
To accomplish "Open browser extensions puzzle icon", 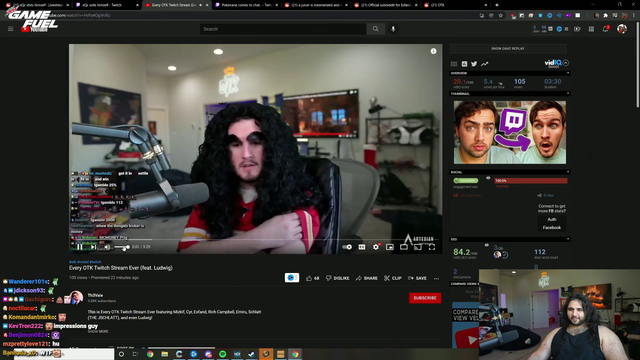I will (605, 16).
